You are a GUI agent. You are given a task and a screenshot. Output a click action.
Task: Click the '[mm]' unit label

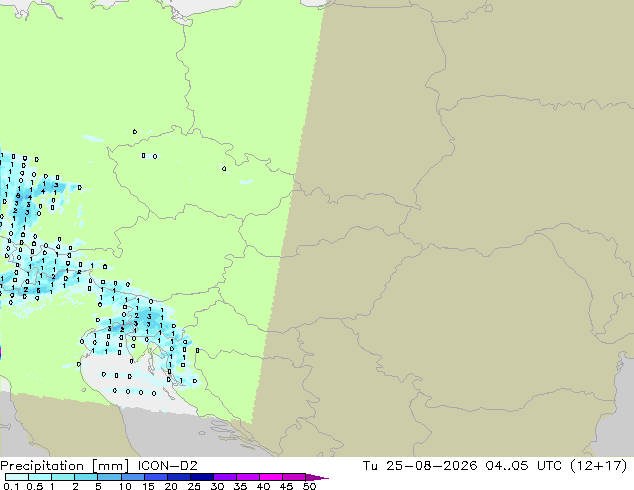(110, 466)
